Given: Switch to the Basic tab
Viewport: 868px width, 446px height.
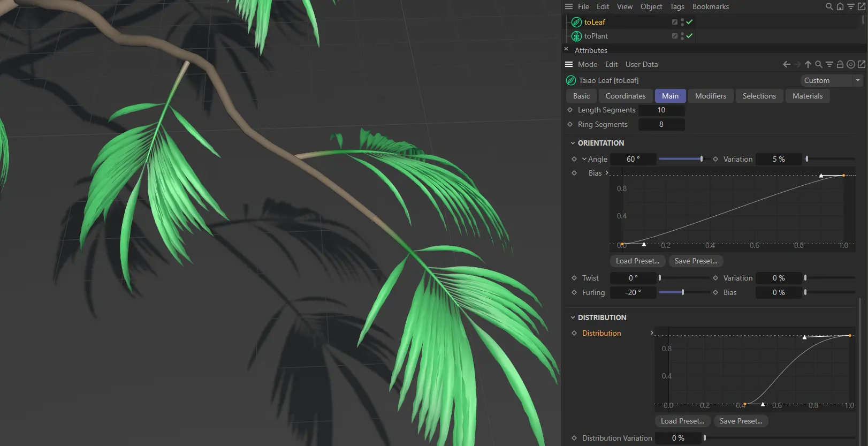Looking at the screenshot, I should click(581, 96).
